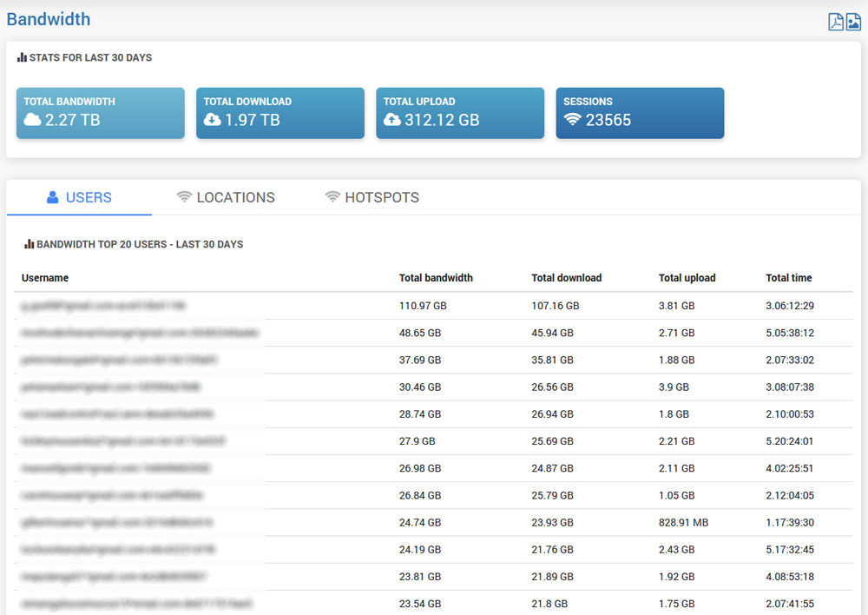The image size is (868, 615).
Task: Click the cloud icon in Total Bandwidth card
Action: pyautogui.click(x=32, y=120)
